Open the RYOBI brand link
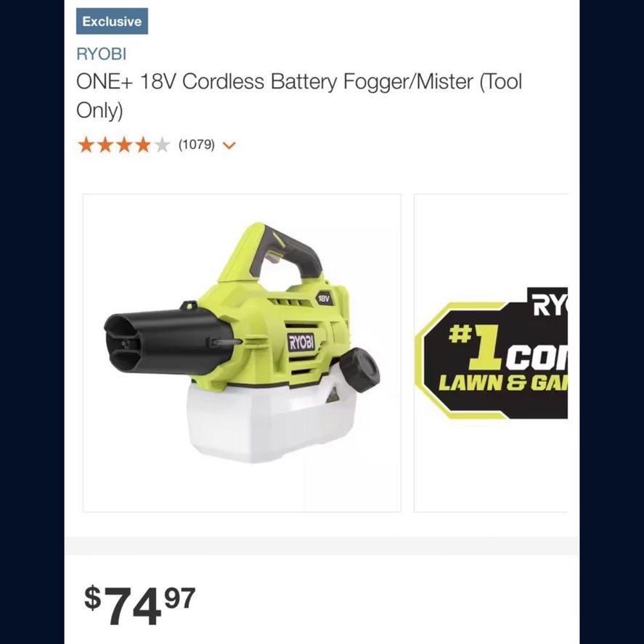644x644 pixels. tap(101, 54)
